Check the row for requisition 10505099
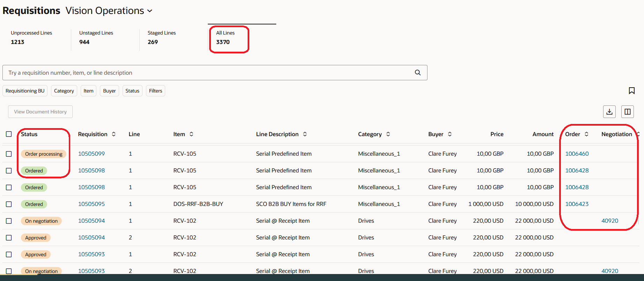This screenshot has width=644, height=281. [x=9, y=154]
